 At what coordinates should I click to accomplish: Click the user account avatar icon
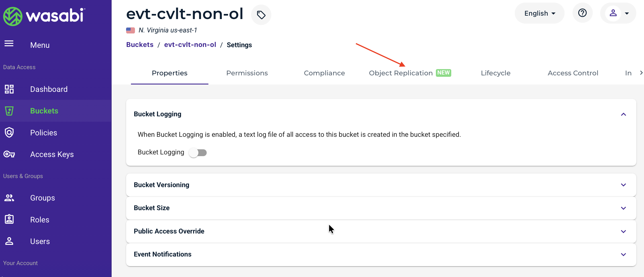[x=613, y=13]
